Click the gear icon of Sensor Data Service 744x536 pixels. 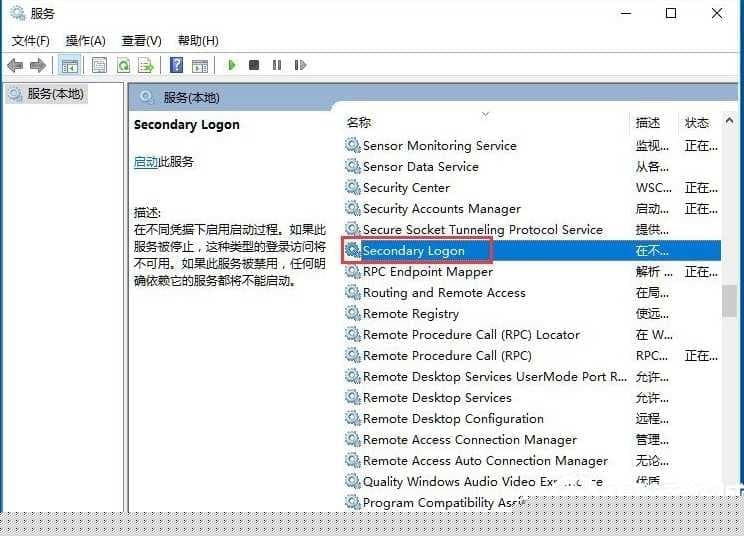click(x=353, y=166)
